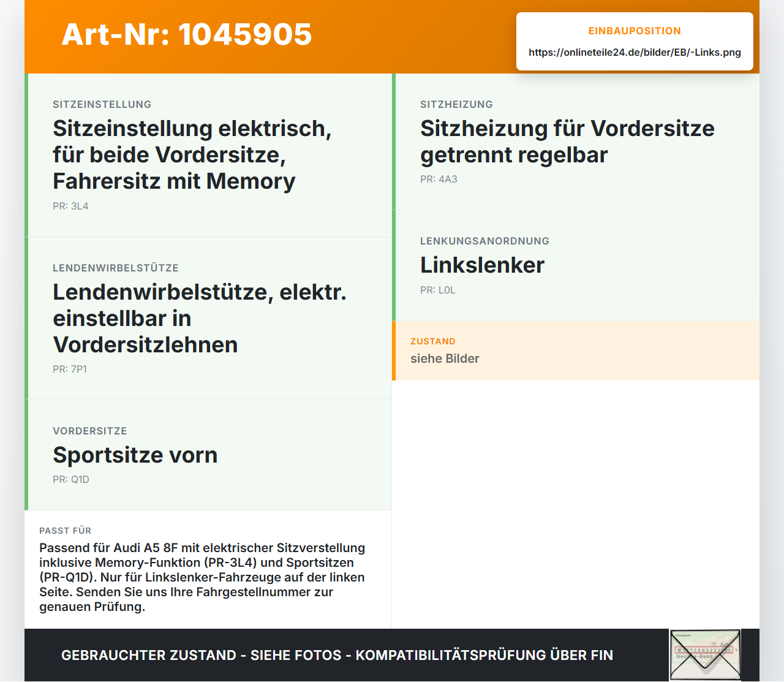784x682 pixels.
Task: Click 'Sitzheizung für Vordersitze' feature title
Action: coord(567,142)
